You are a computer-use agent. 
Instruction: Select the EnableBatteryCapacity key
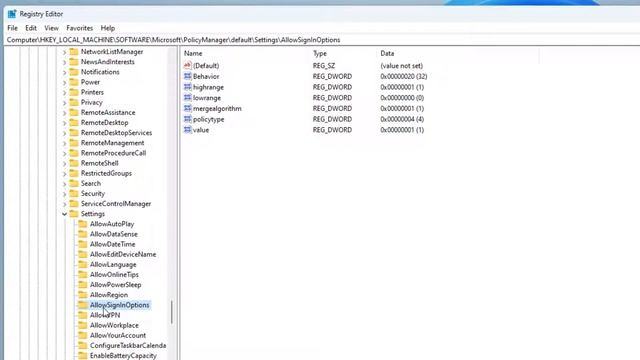[123, 356]
